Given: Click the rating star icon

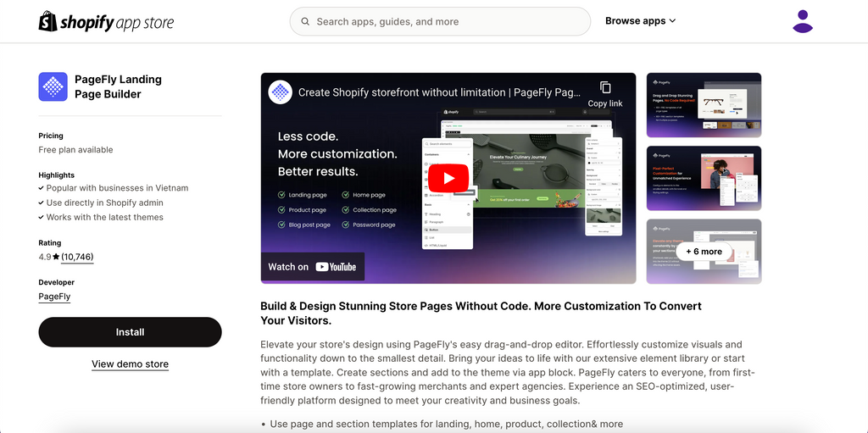Looking at the screenshot, I should [x=56, y=257].
